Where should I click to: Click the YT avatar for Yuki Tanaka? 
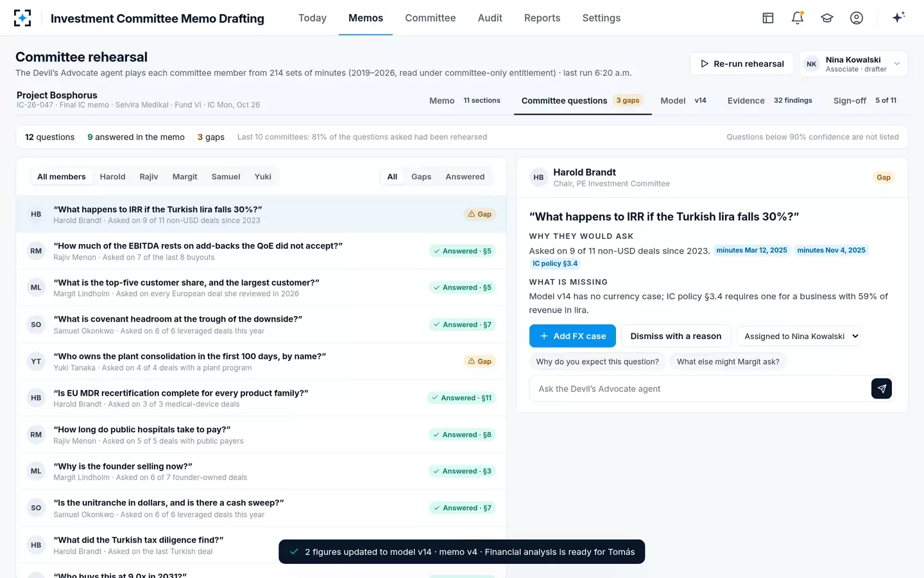[36, 362]
